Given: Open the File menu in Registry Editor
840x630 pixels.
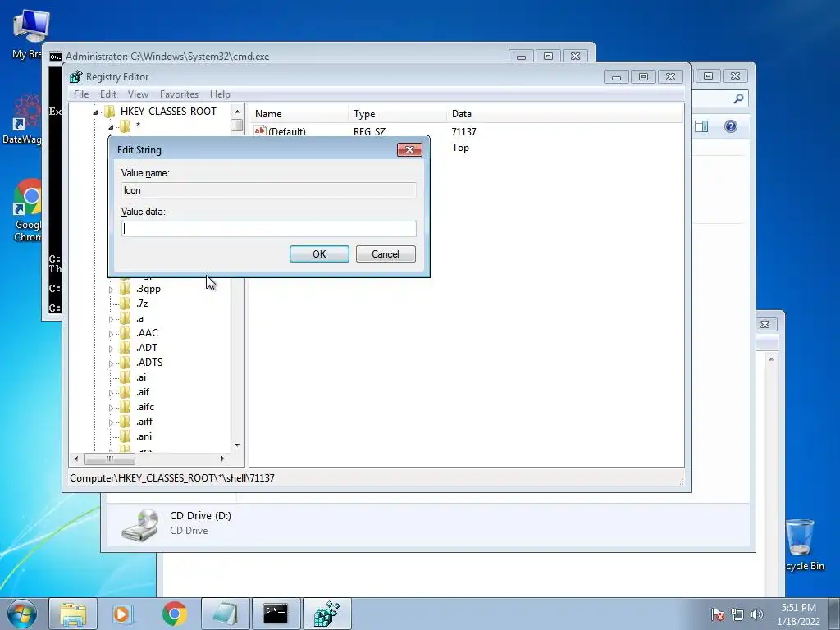Looking at the screenshot, I should point(81,94).
